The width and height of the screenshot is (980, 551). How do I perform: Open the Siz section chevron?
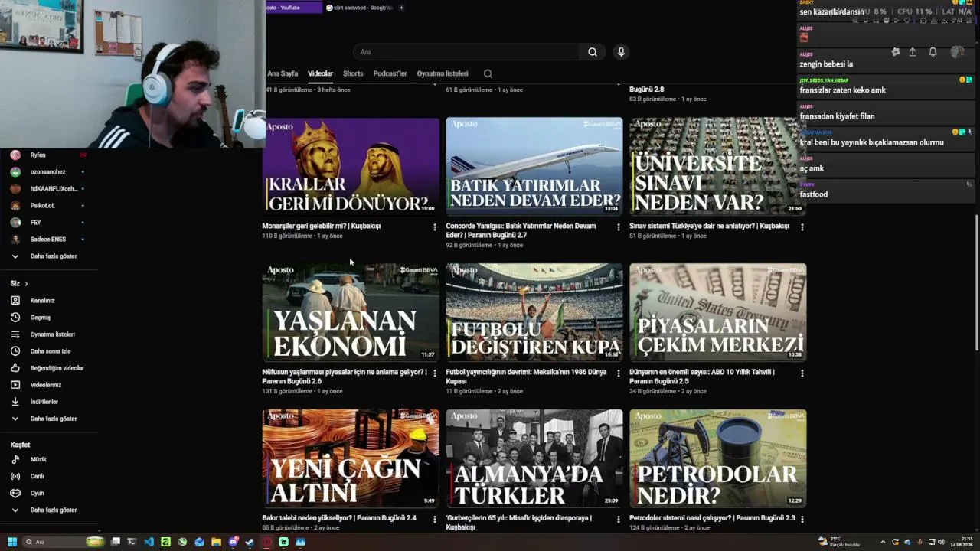[x=26, y=284]
